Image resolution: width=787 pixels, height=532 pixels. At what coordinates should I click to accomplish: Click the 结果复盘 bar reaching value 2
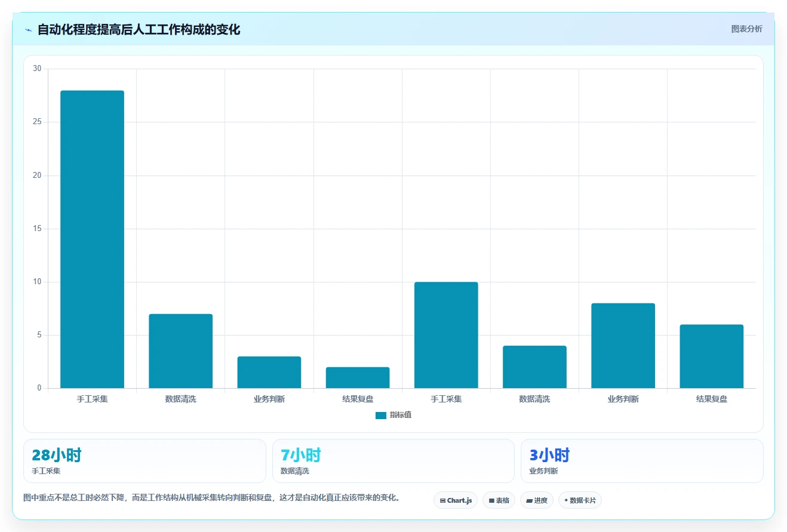pos(358,377)
